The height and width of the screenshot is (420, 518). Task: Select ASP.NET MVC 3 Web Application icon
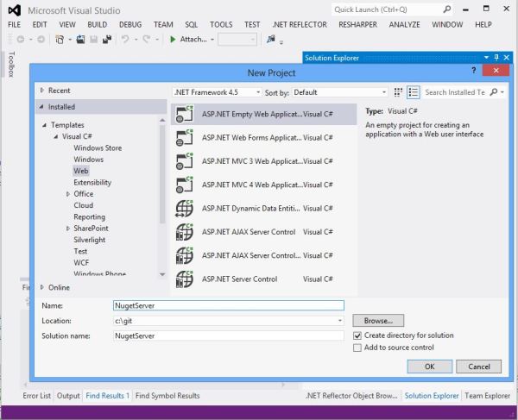tap(185, 161)
